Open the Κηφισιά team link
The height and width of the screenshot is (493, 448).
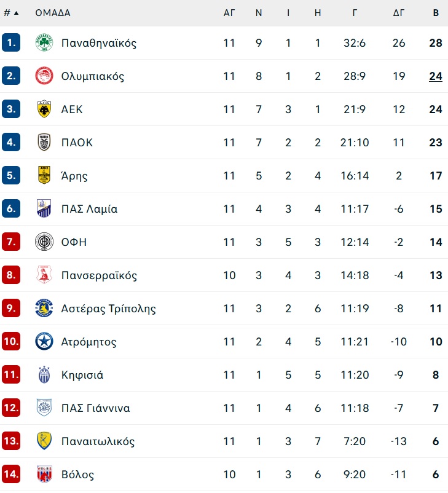click(82, 375)
